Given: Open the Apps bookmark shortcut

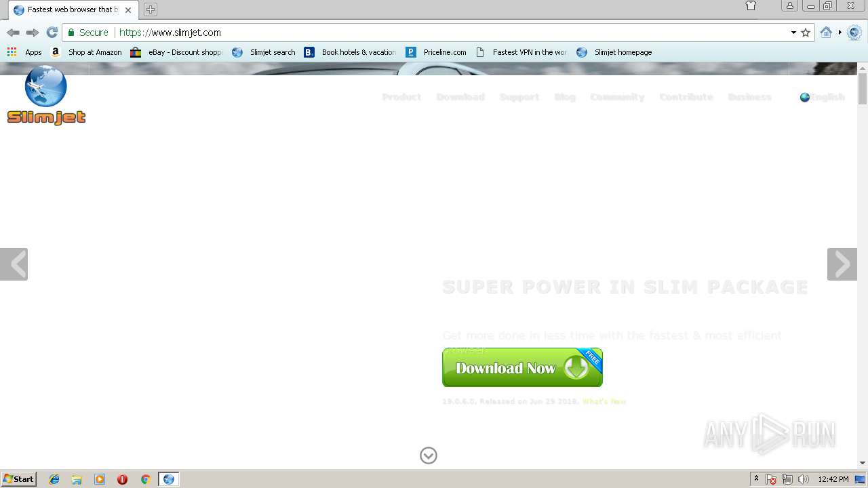Looking at the screenshot, I should [x=24, y=52].
